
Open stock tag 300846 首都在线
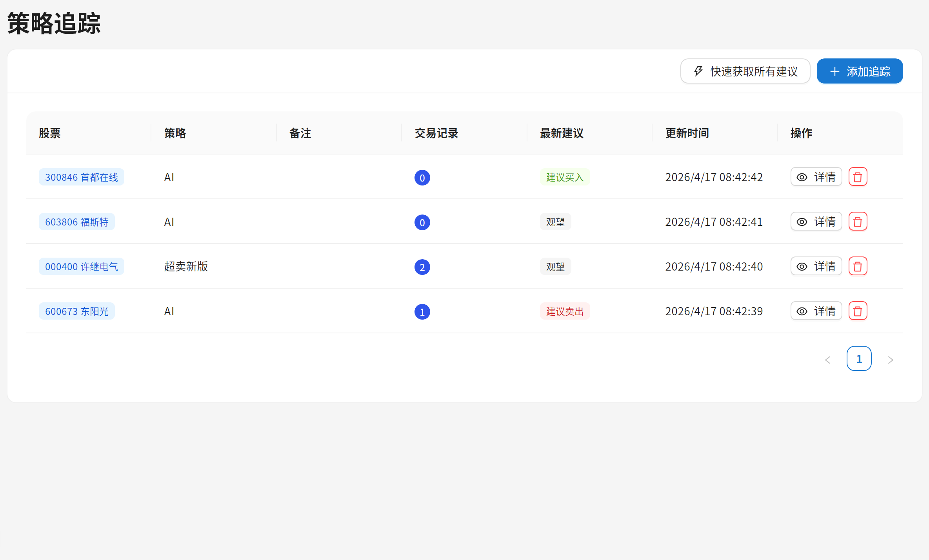[81, 177]
